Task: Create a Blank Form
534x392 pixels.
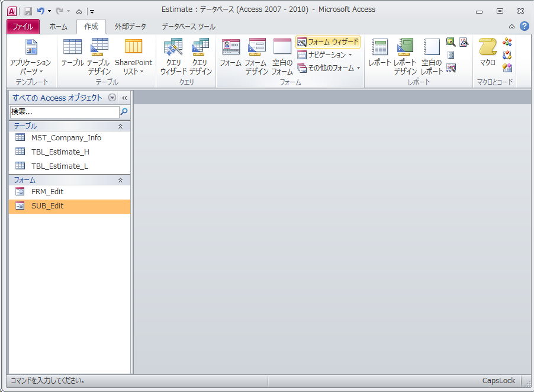Action: 282,56
